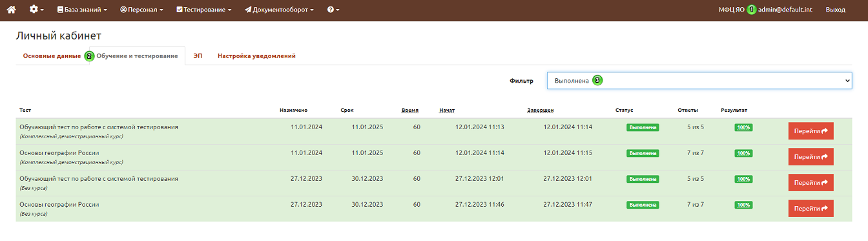Click Перейти for test started 12.01.2024 11:13
This screenshot has width=868, height=241.
[811, 131]
